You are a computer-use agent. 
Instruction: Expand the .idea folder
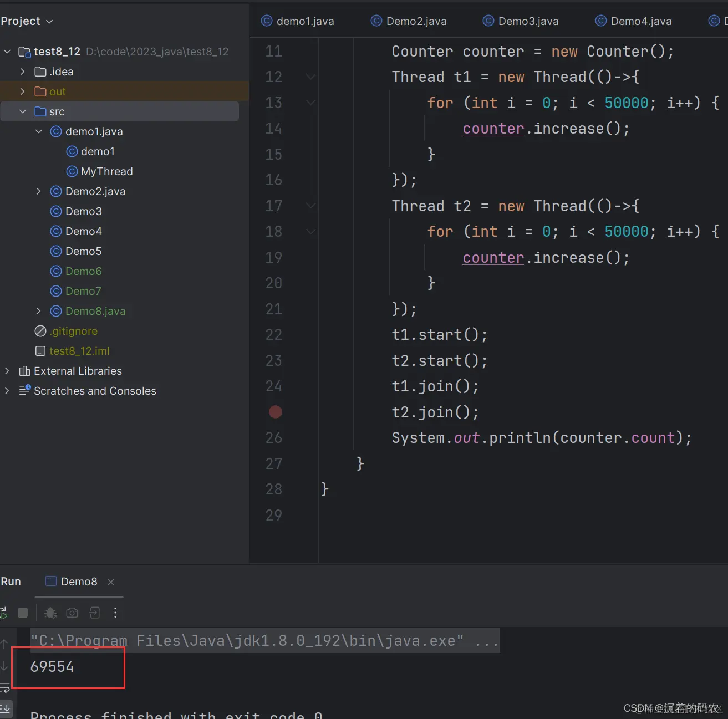(22, 72)
